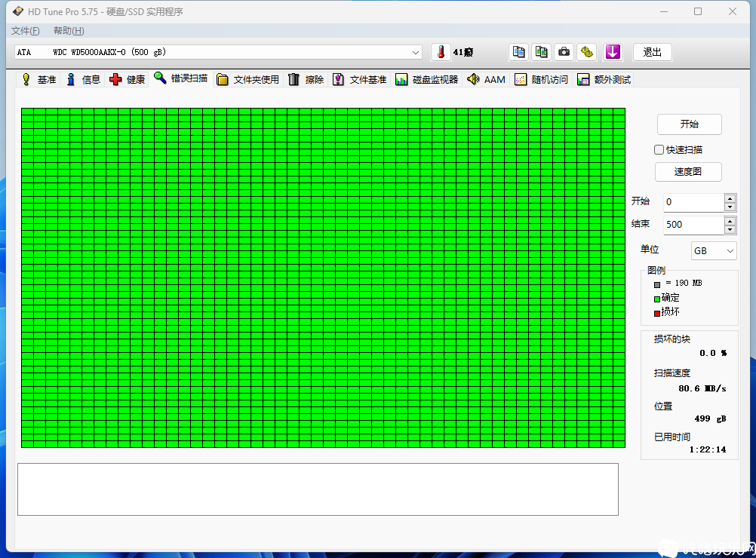Minimize the HD Tune Pro window

pyautogui.click(x=664, y=11)
